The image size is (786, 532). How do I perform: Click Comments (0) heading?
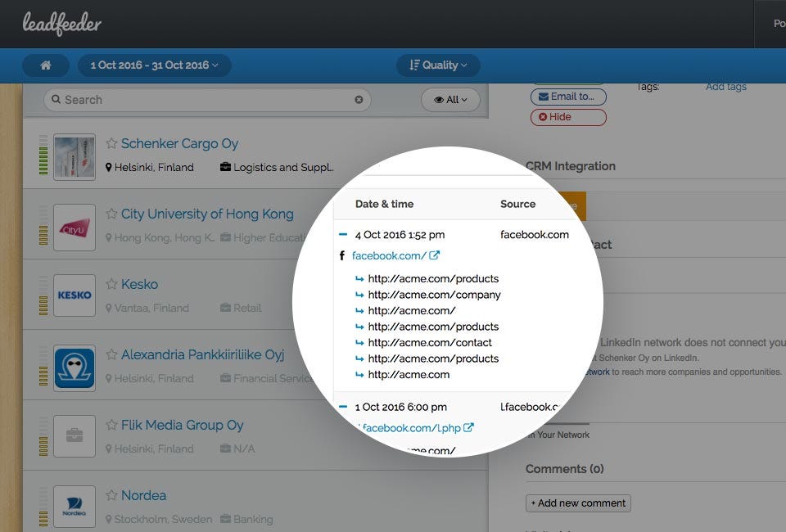click(564, 469)
